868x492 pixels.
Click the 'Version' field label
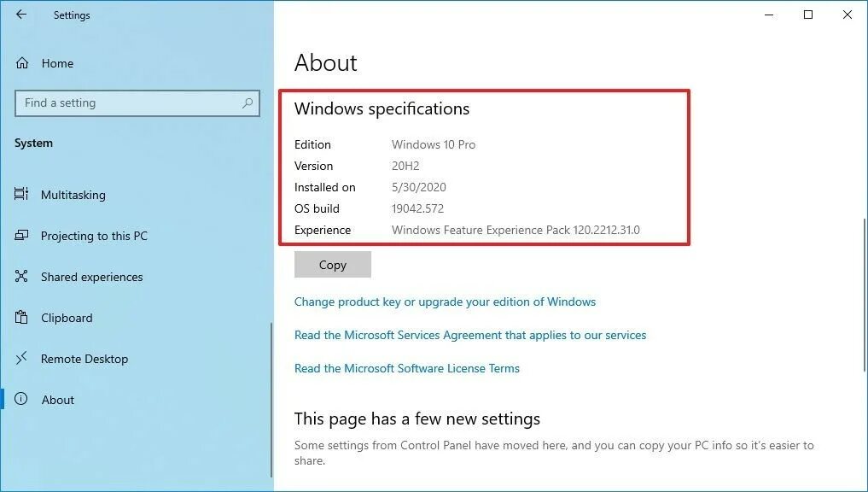[314, 167]
